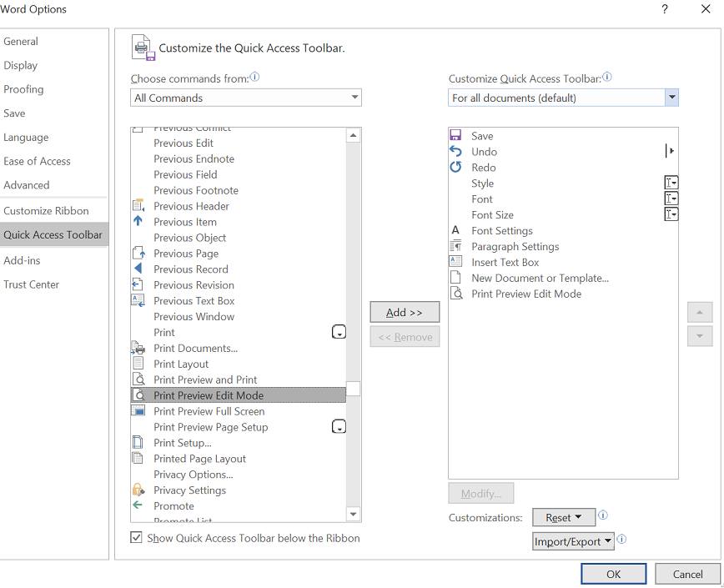Click the combo box indicator beside Style
724x588 pixels.
tap(671, 183)
